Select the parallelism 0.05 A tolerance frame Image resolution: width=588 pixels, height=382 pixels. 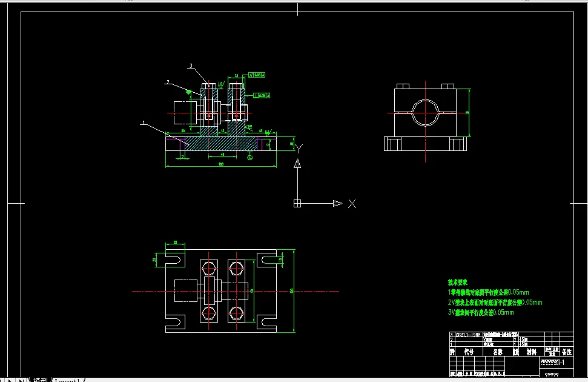[257, 75]
